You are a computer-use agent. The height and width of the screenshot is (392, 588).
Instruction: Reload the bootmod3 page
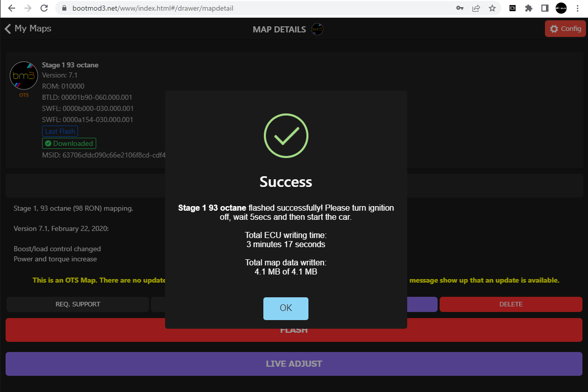(44, 8)
